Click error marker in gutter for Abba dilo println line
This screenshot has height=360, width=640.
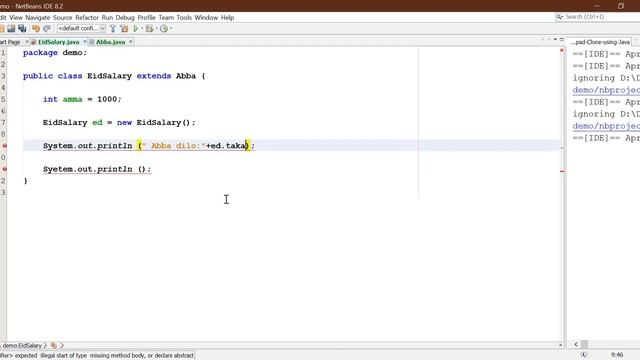click(x=4, y=146)
